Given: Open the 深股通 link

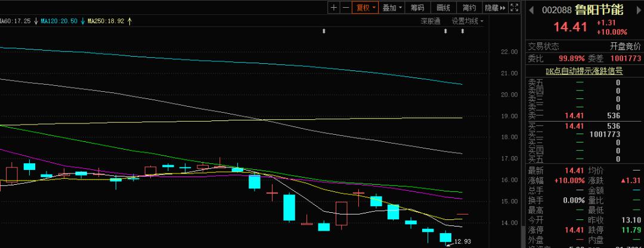Looking at the screenshot, I should click(431, 21).
